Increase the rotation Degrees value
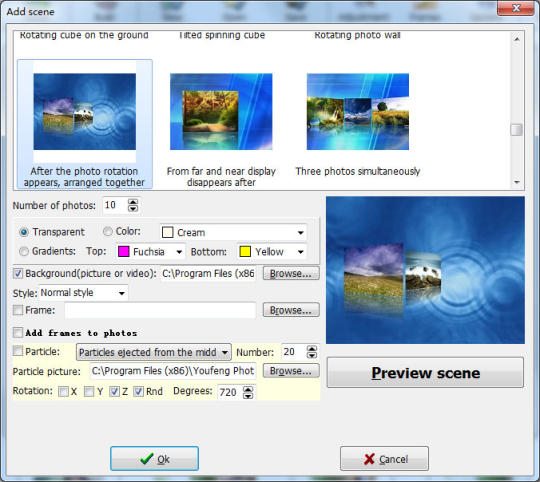 click(248, 389)
